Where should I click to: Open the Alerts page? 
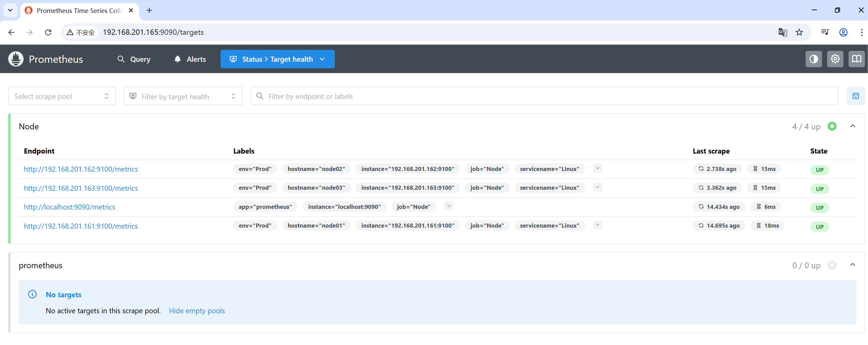(x=190, y=59)
